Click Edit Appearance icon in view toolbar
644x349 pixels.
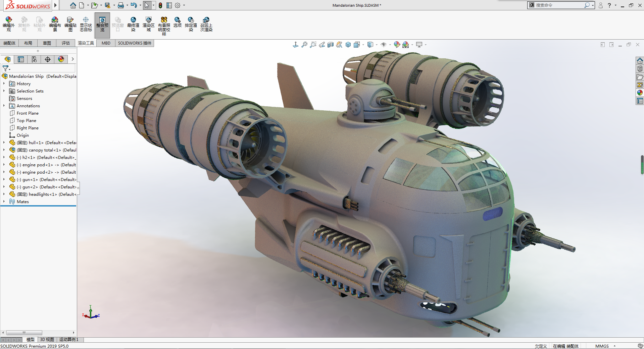pos(397,45)
